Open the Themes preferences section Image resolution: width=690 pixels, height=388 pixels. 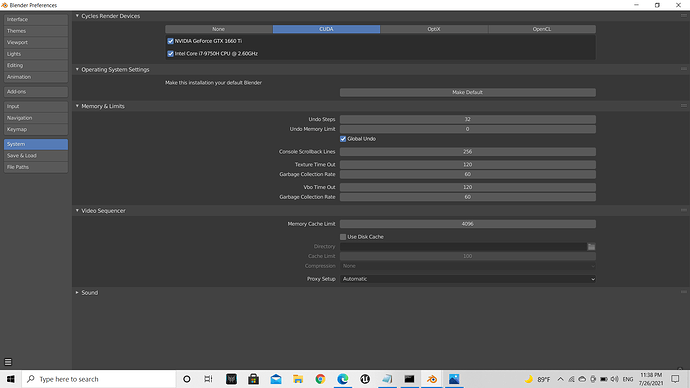tap(36, 31)
